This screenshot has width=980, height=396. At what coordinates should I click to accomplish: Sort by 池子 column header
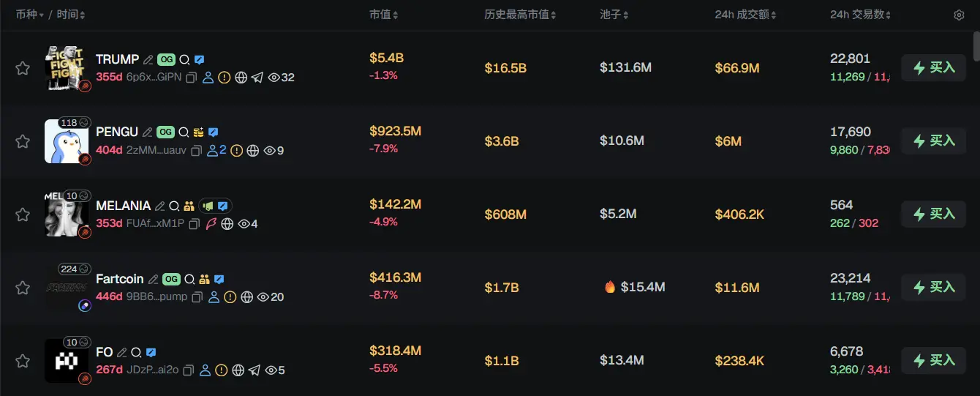point(614,15)
